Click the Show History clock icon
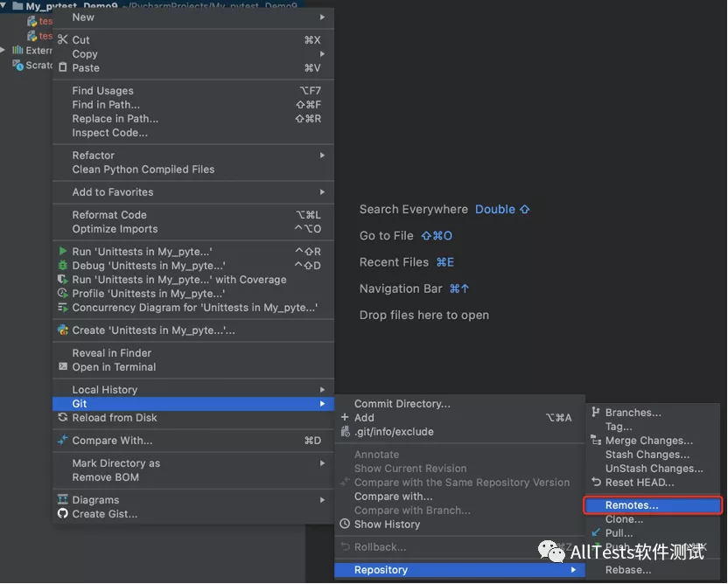The image size is (728, 584). point(345,524)
